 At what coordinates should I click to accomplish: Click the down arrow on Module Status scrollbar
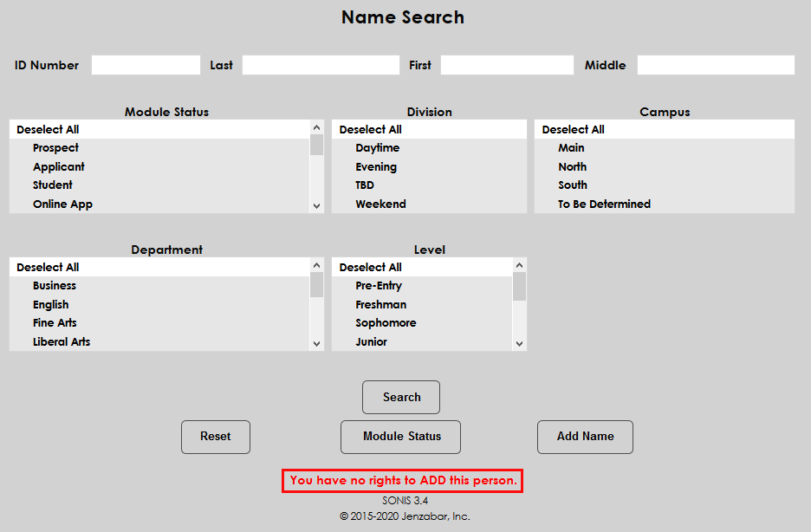click(316, 205)
